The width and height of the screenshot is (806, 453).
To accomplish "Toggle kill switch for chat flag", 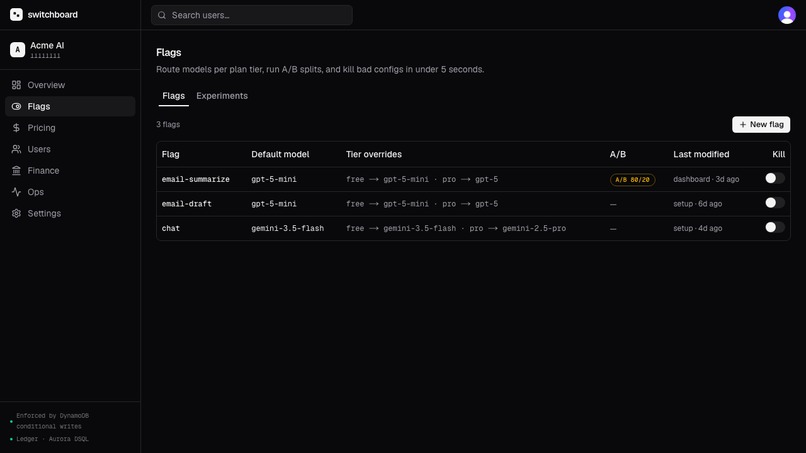I will [x=775, y=227].
